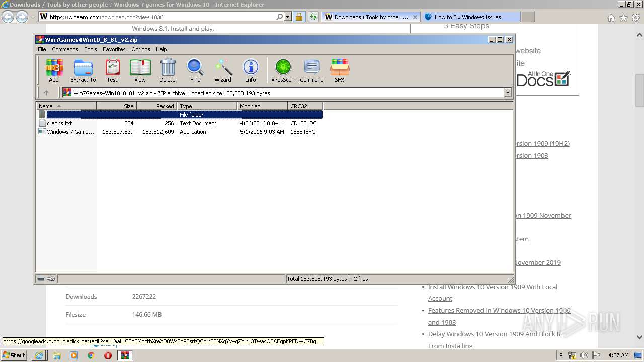Click the search magnifier in IE address bar
Screen dimensions: 644x362
(x=280, y=17)
